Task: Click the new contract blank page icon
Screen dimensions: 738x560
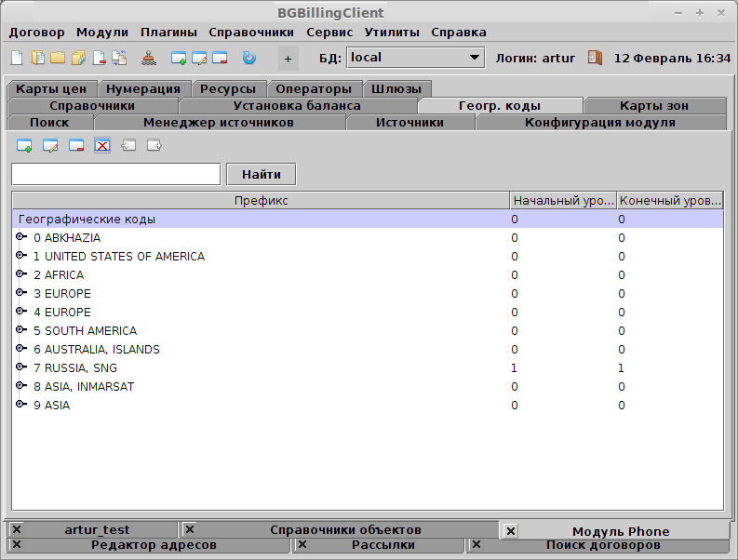Action: point(16,58)
